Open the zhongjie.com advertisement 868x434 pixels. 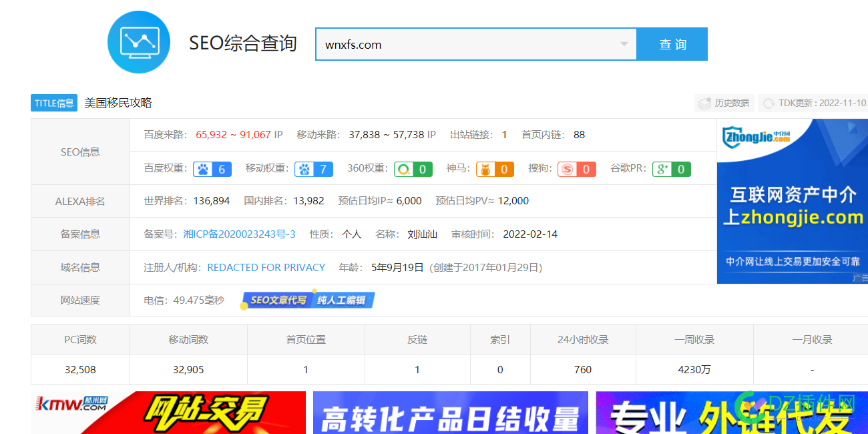793,201
